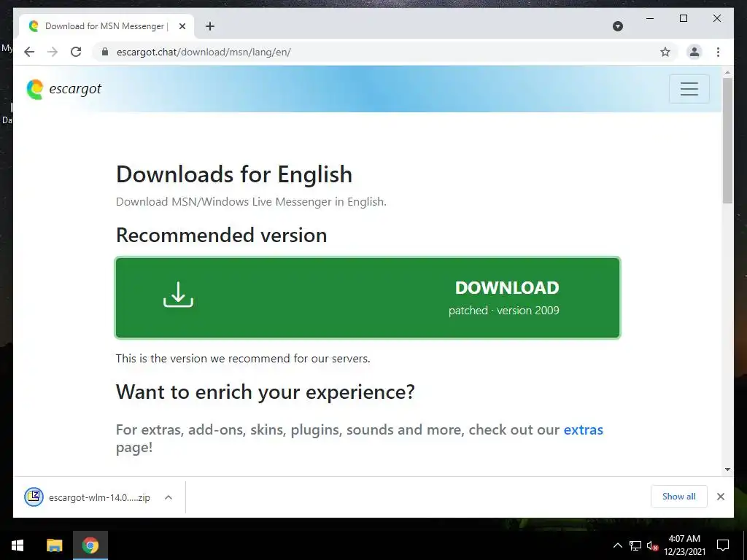
Task: Open Chrome's three-dot menu
Action: coord(718,52)
